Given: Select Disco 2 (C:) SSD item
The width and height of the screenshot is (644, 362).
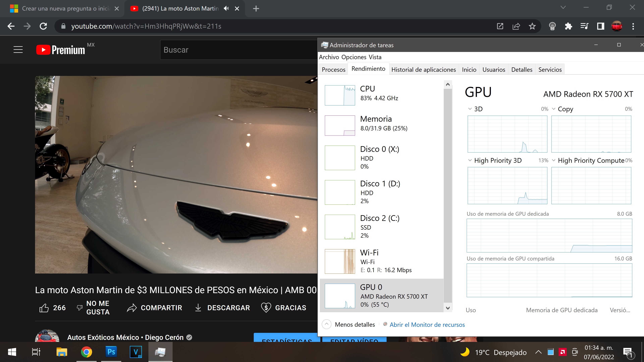Looking at the screenshot, I should coord(382,227).
